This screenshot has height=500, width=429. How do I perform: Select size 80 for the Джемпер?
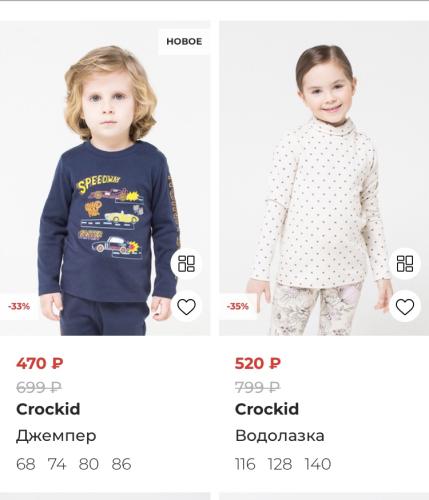(89, 464)
